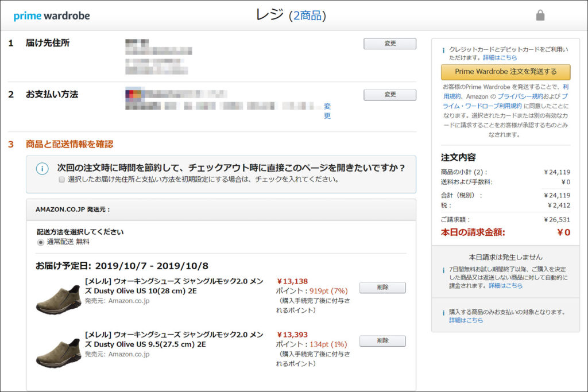Viewport: 588px width, 392px height.
Task: Open 詳細はこちら link under credit card notice
Action: pos(500,58)
